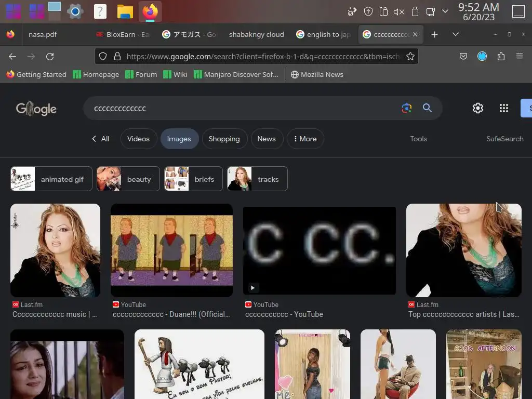The height and width of the screenshot is (399, 532).
Task: Click the Google logo
Action: 36,109
